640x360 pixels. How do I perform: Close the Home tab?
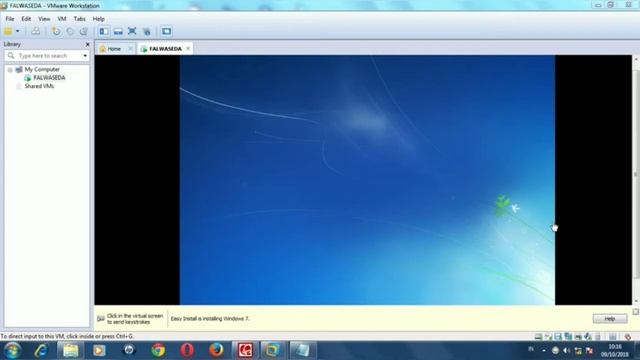130,49
